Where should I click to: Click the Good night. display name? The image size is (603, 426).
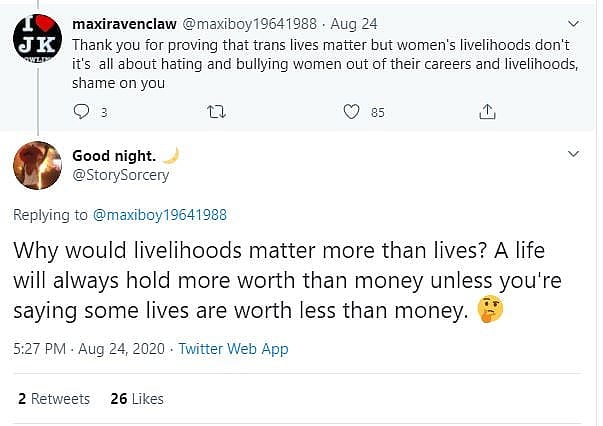coord(114,155)
